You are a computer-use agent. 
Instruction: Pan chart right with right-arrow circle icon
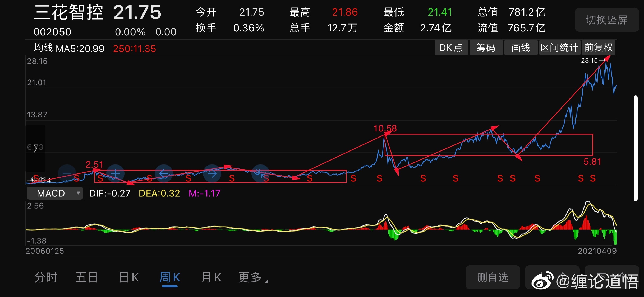coord(212,173)
